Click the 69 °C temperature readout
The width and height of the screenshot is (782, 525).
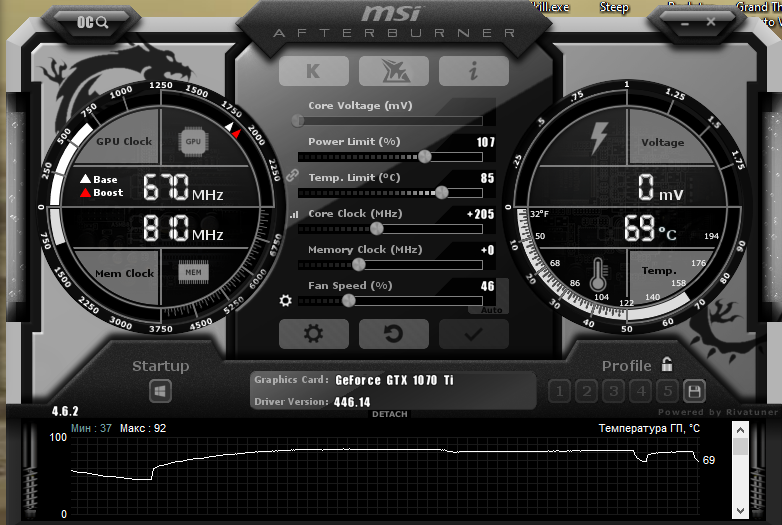[650, 228]
